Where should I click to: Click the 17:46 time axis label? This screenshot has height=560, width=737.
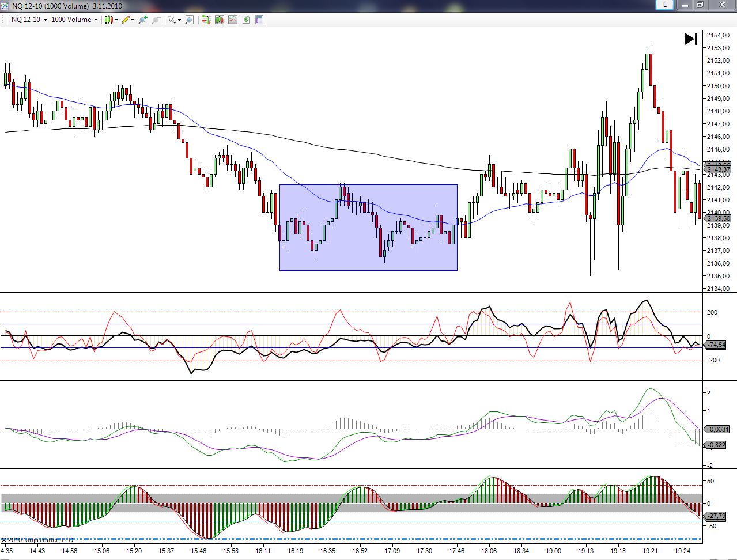click(x=457, y=551)
